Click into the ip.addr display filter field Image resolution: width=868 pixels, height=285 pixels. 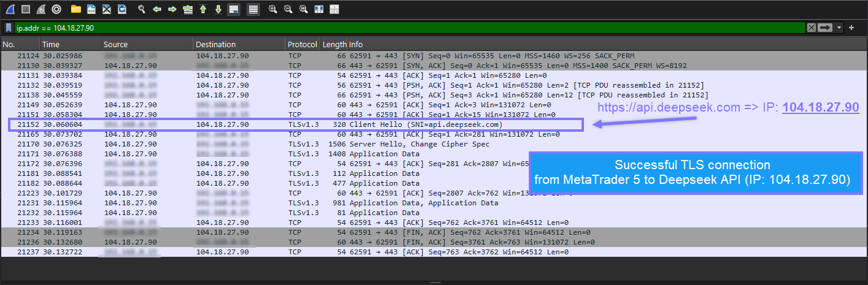pyautogui.click(x=410, y=28)
